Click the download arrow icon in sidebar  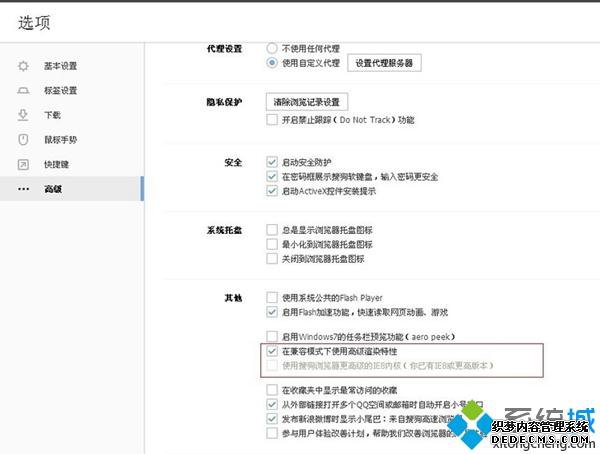[x=22, y=115]
